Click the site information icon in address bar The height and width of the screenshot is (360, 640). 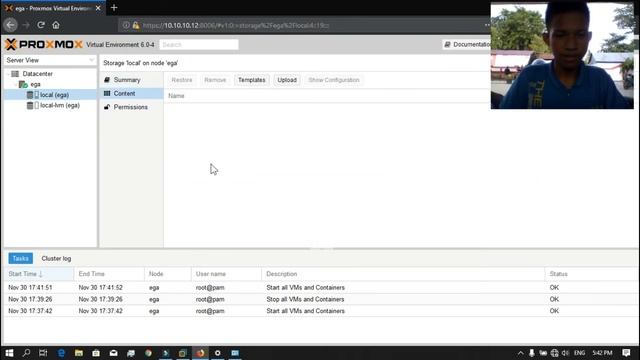click(126, 25)
